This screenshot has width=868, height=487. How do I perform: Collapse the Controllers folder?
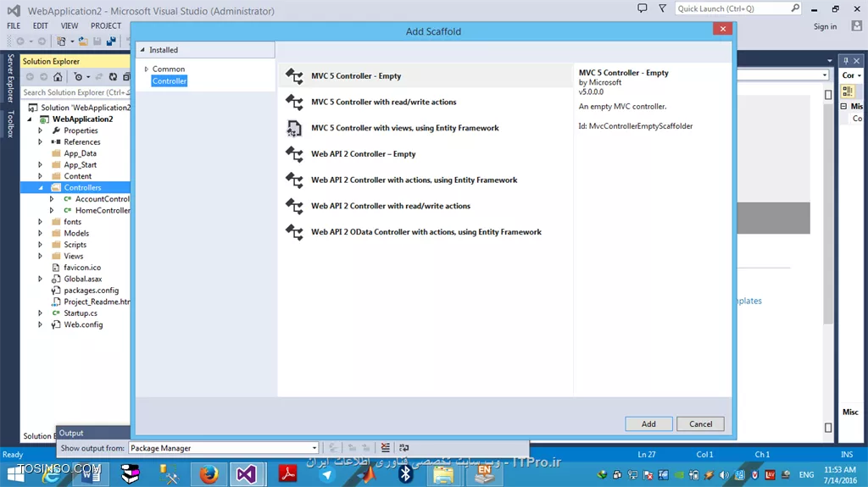[x=41, y=188]
